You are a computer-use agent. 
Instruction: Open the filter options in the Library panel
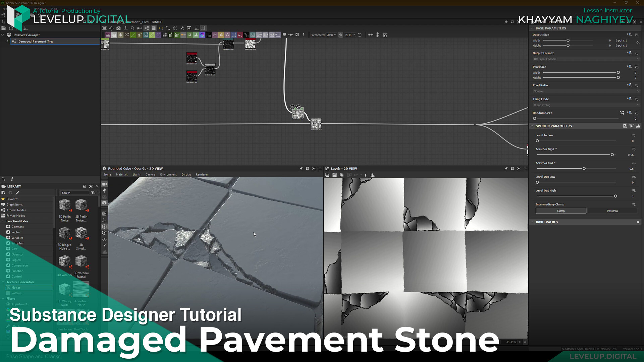pyautogui.click(x=93, y=193)
